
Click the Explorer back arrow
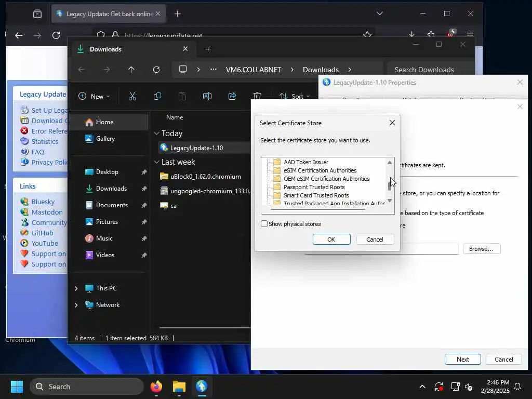82,70
